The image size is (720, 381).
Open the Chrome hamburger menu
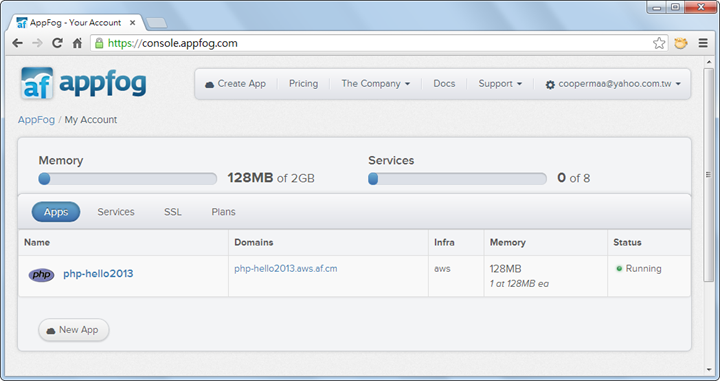pos(703,43)
